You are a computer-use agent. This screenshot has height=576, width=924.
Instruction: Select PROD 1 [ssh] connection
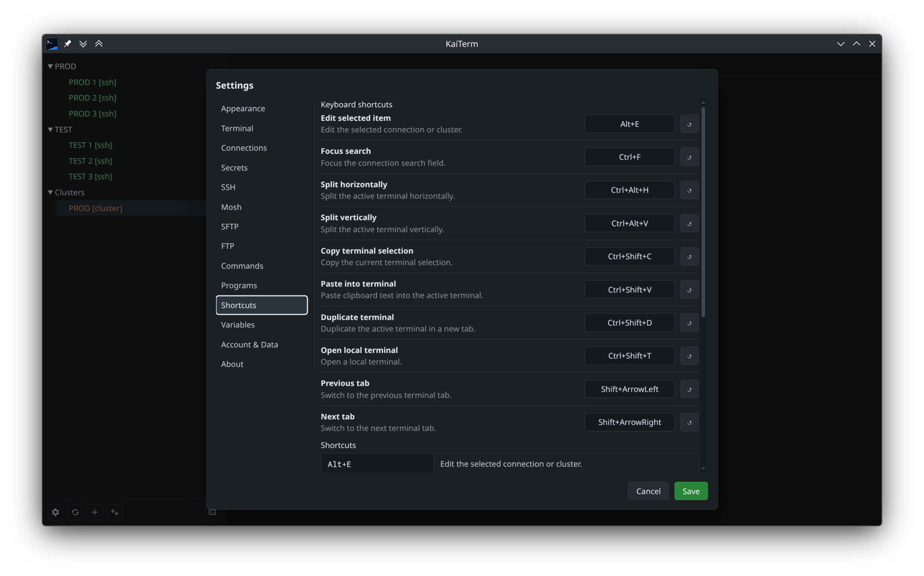93,82
